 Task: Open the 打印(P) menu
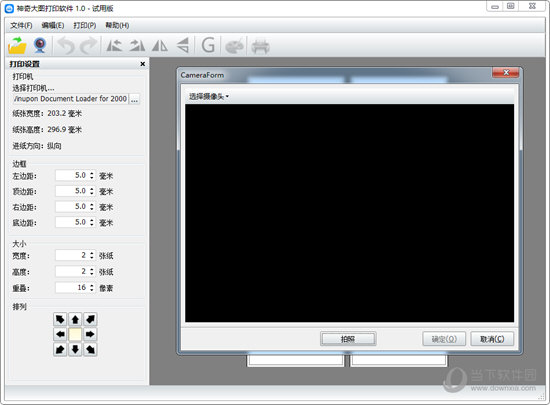[85, 26]
